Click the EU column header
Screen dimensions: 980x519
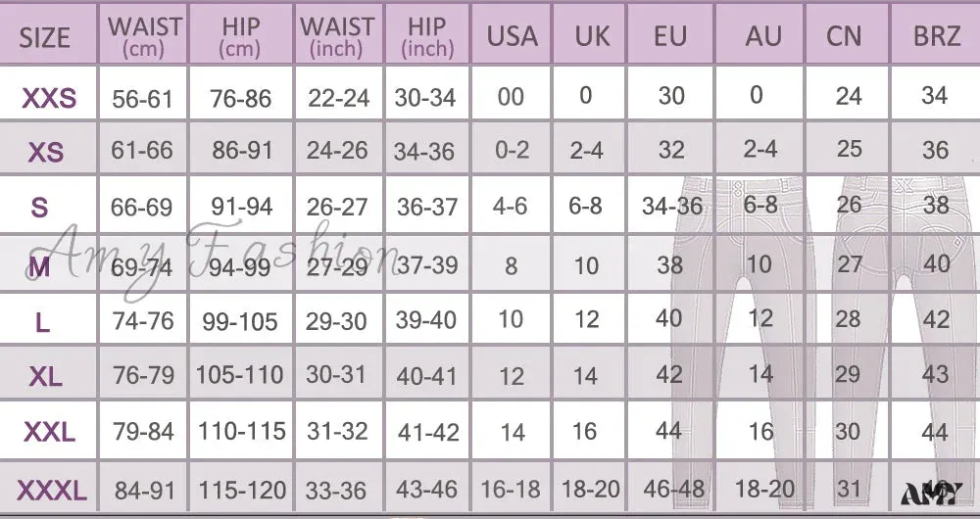click(670, 36)
